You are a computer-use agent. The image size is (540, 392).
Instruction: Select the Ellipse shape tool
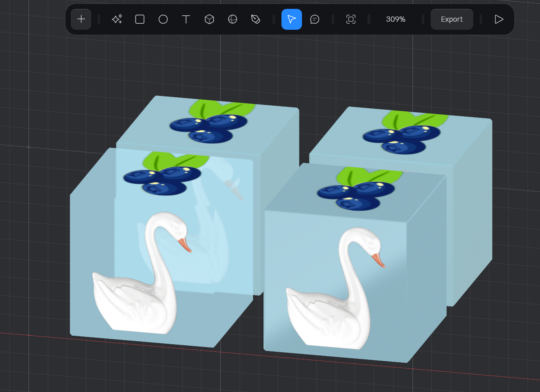pos(163,19)
